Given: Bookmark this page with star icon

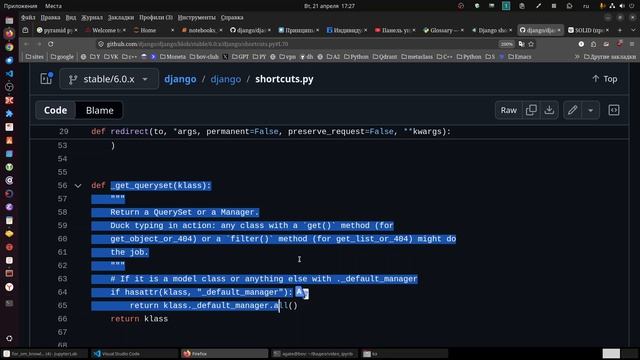Looking at the screenshot, I should click(531, 44).
